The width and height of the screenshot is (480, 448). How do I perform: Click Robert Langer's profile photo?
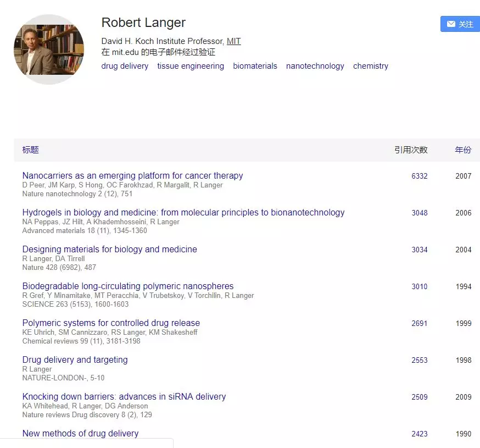tap(49, 49)
